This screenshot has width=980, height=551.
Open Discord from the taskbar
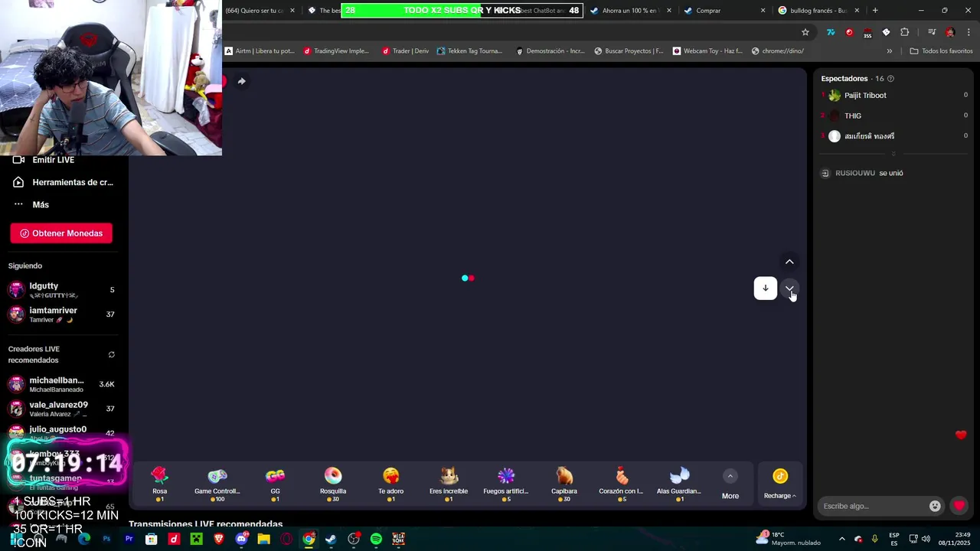coord(241,539)
